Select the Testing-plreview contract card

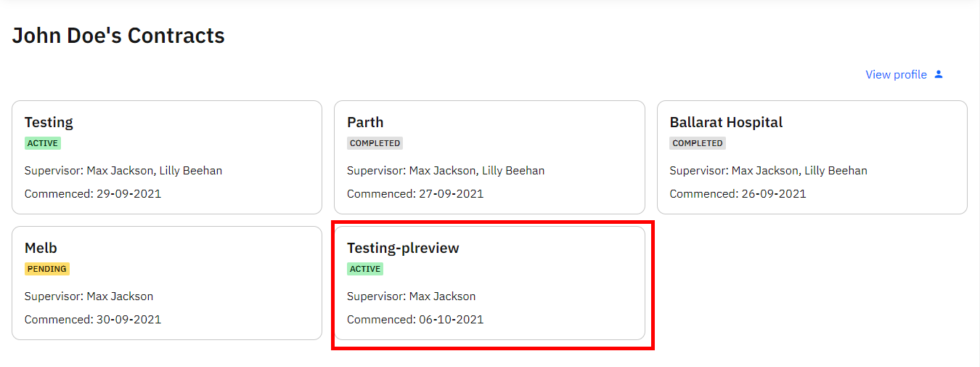tap(489, 283)
